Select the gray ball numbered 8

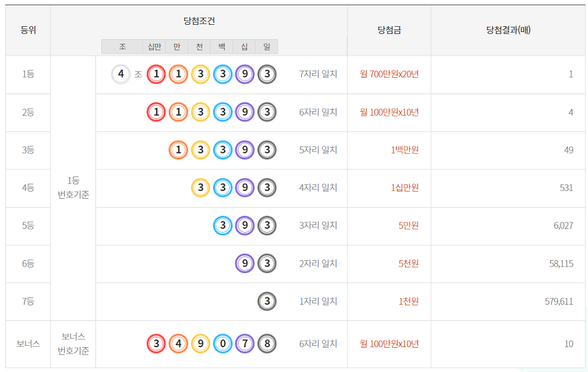[x=267, y=344]
